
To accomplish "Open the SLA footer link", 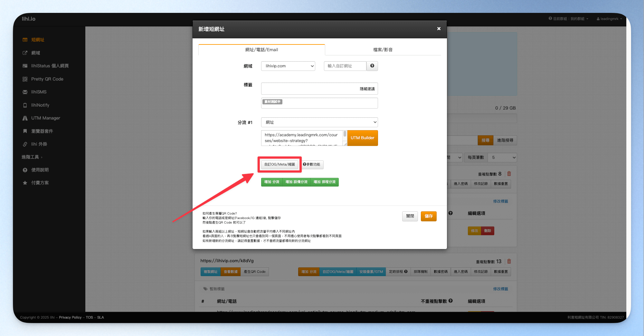I will click(x=100, y=317).
